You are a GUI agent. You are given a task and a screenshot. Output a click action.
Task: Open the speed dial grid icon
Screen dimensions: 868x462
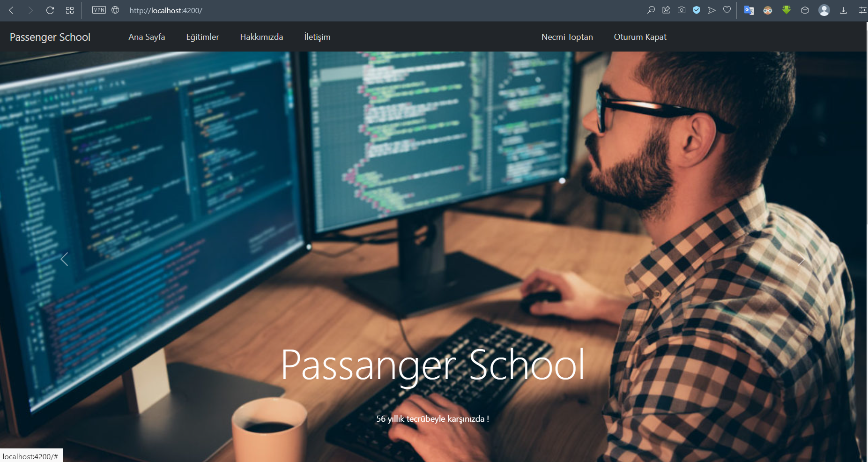click(70, 10)
